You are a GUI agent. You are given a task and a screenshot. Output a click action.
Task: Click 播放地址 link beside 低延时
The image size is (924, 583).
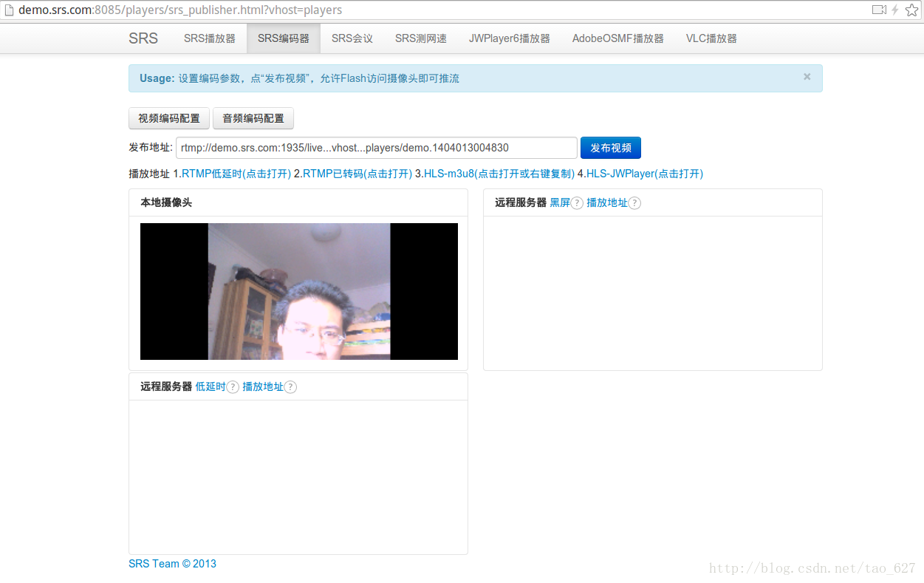tap(263, 386)
